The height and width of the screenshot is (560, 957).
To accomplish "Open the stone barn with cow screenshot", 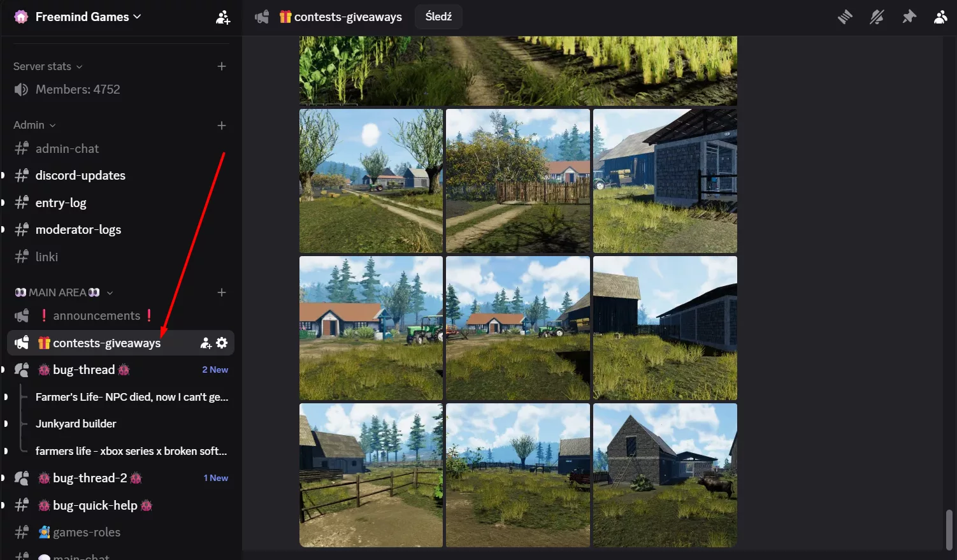I will coord(665,475).
